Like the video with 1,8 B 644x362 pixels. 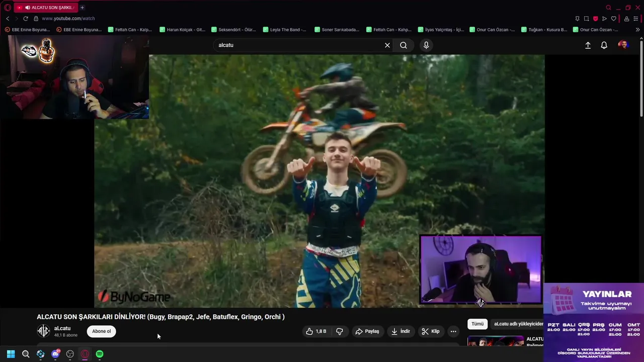(x=316, y=331)
